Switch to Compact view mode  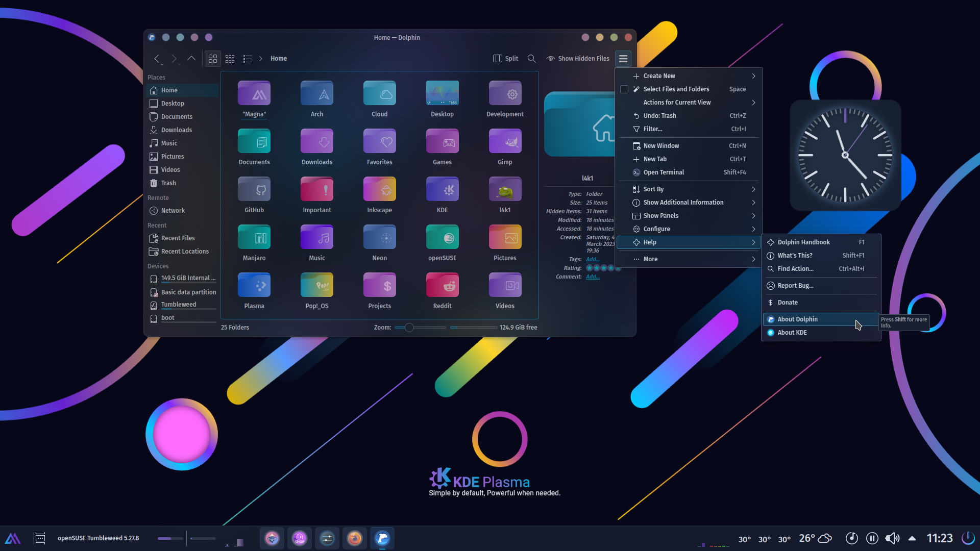(230, 59)
